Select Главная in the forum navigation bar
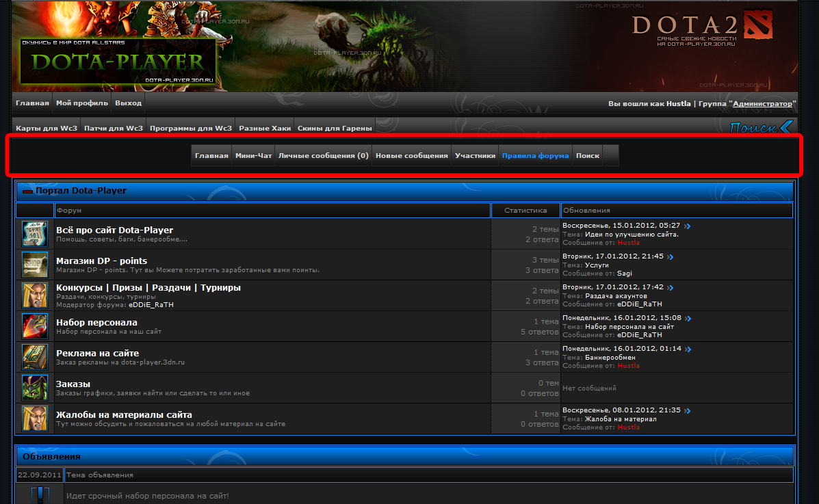This screenshot has width=819, height=504. point(211,156)
